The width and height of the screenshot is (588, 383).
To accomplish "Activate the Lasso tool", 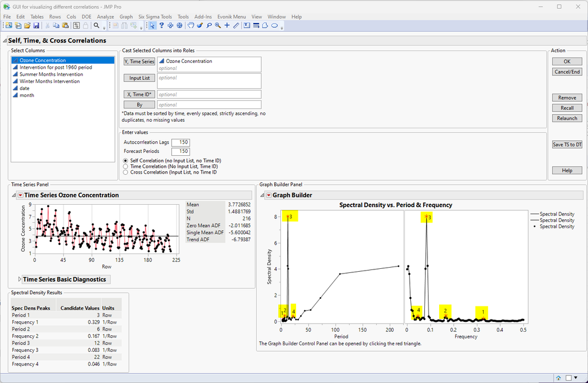I will tap(209, 25).
